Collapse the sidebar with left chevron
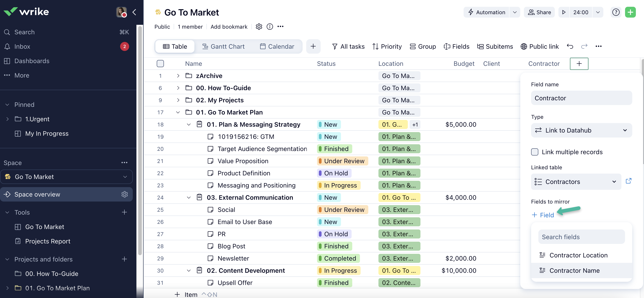This screenshot has width=644, height=298. tap(134, 12)
